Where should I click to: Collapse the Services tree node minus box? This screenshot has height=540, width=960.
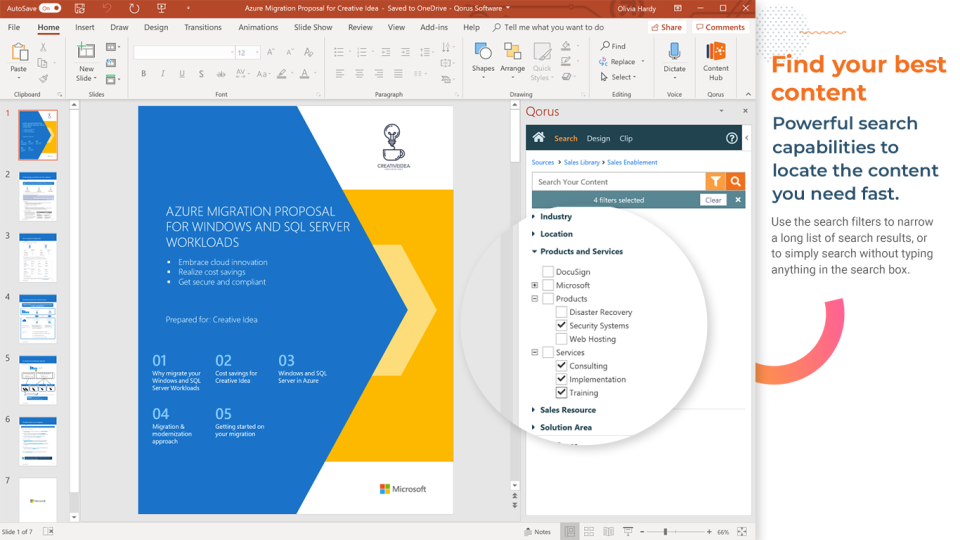[534, 352]
